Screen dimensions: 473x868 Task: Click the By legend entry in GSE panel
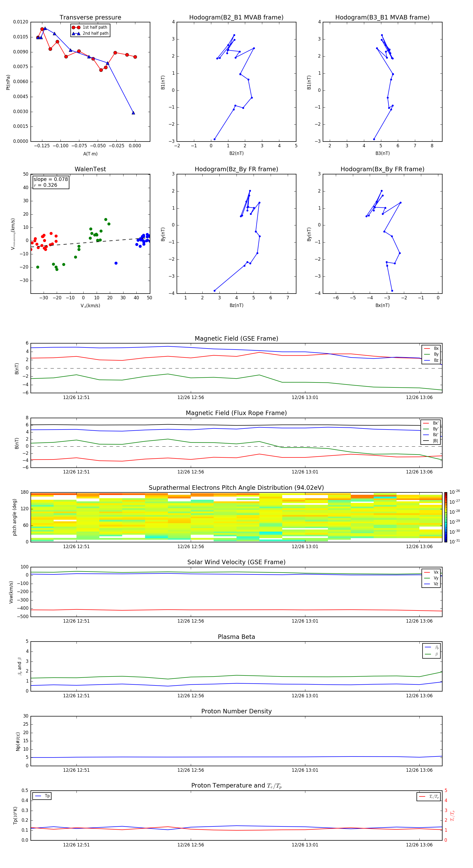[x=431, y=354]
